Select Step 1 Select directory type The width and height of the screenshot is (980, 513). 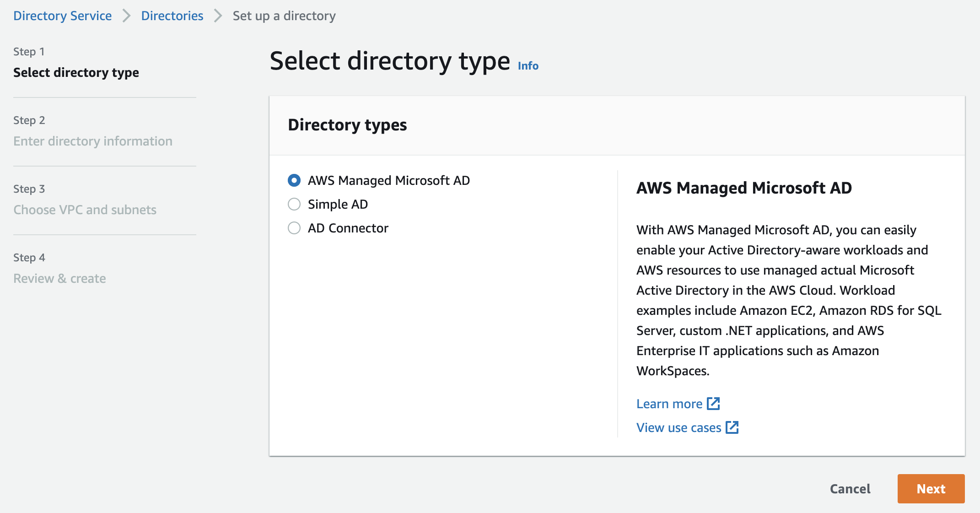point(76,72)
